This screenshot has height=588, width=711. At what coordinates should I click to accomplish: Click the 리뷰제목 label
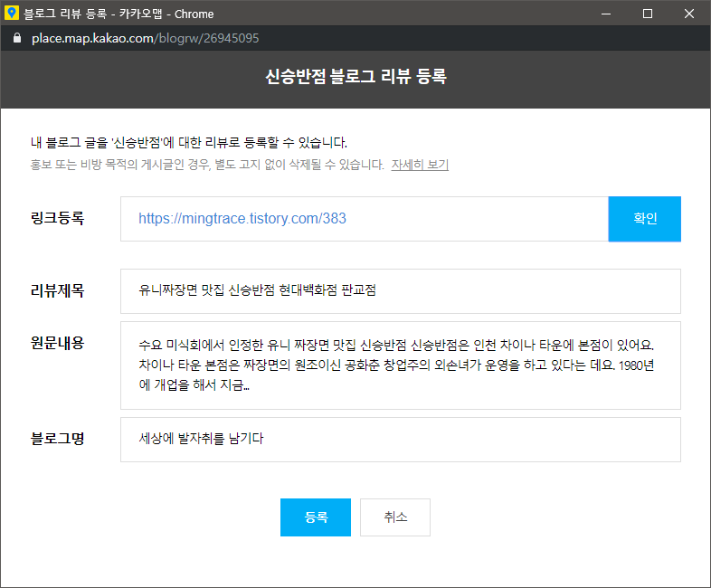click(x=57, y=290)
